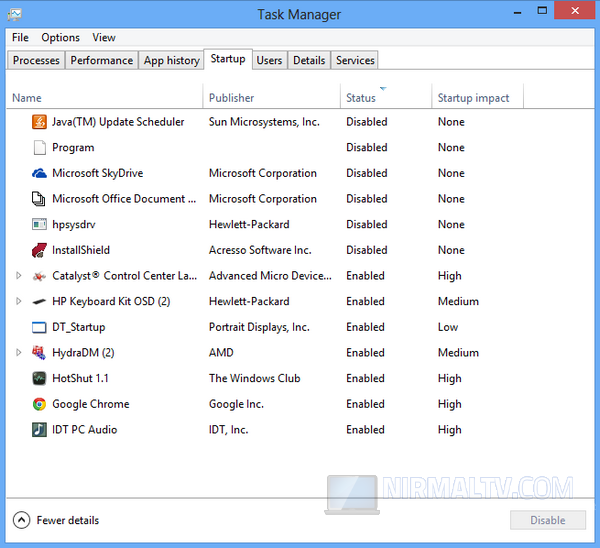Click the Disable button
The height and width of the screenshot is (548, 600).
548,520
